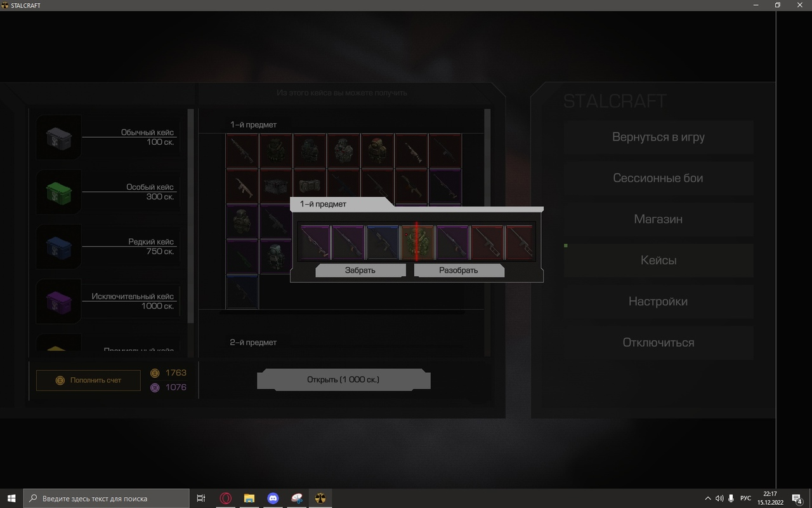Open Discord from the taskbar
812x508 pixels.
pyautogui.click(x=273, y=498)
